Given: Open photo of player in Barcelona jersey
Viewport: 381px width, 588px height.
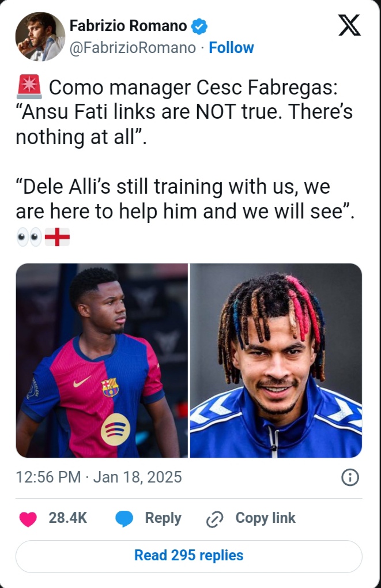Looking at the screenshot, I should point(101,360).
